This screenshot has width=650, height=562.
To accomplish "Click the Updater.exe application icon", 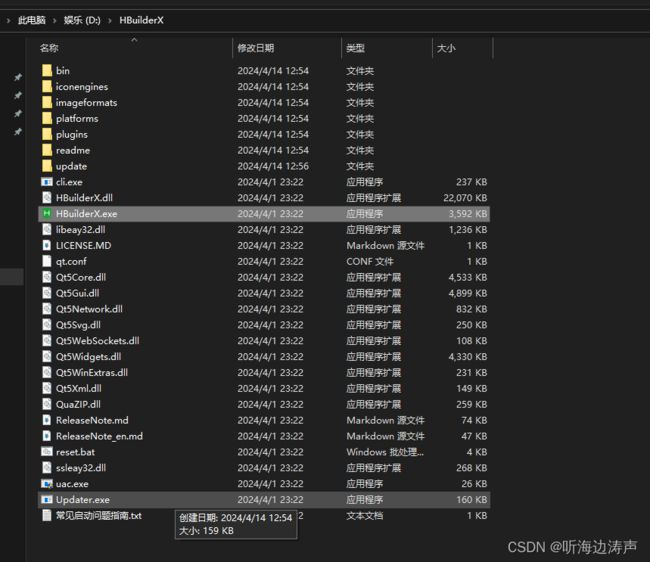I will click(47, 499).
